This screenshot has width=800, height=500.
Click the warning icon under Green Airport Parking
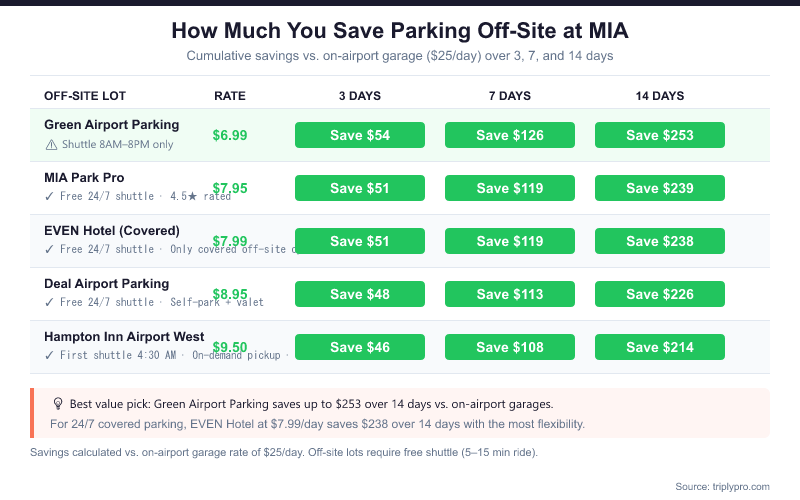pos(51,145)
